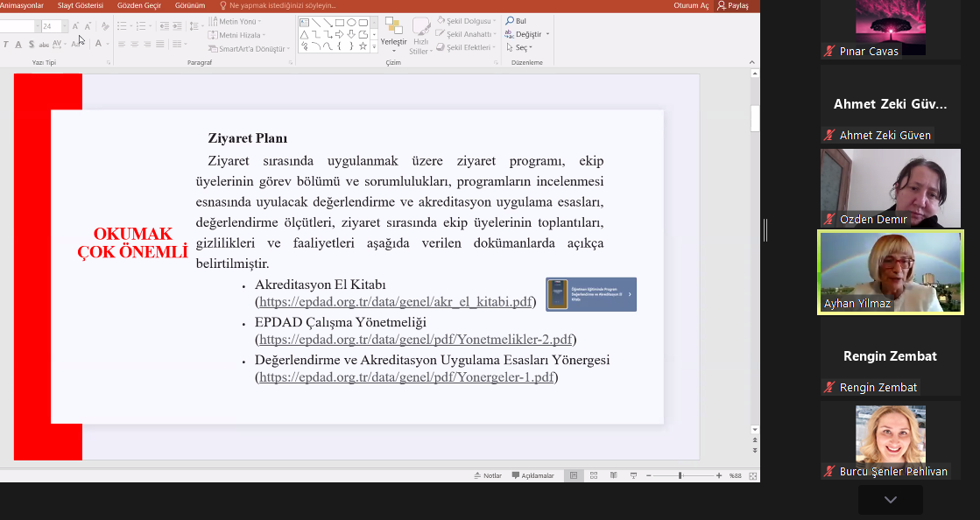Toggle Notlar notes pane

[x=487, y=475]
